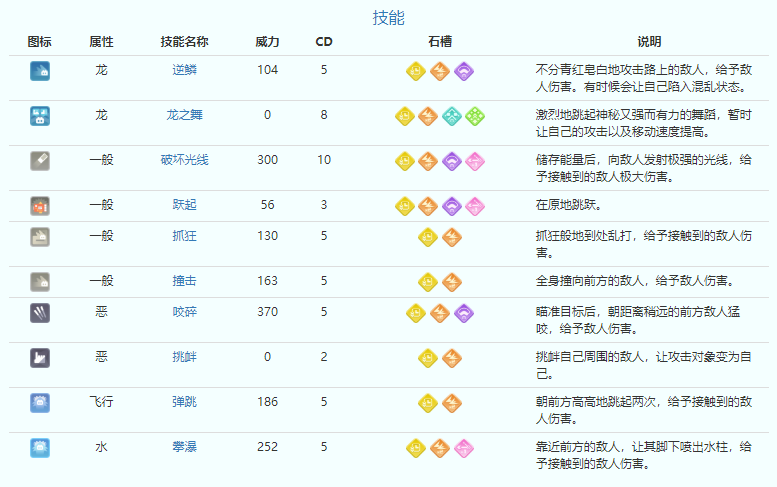Select power value 56 for 跃起
This screenshot has height=487, width=777.
(268, 205)
